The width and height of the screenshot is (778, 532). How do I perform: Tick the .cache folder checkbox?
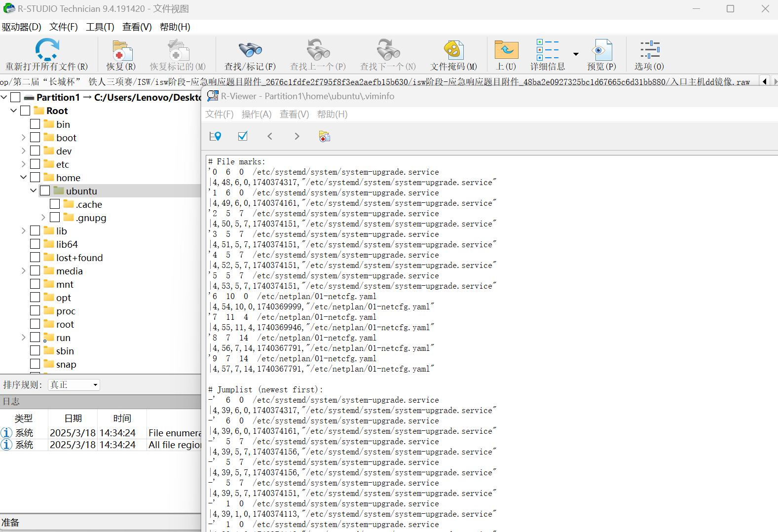tap(55, 204)
